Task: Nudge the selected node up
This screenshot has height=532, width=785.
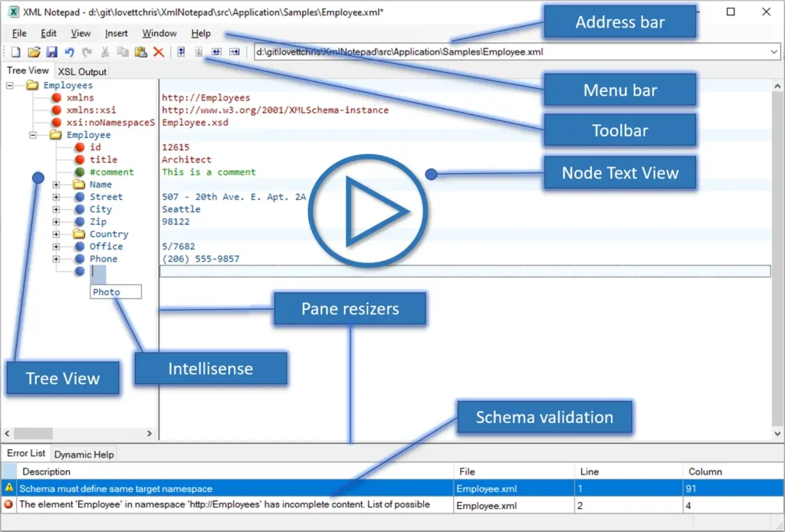Action: tap(181, 51)
